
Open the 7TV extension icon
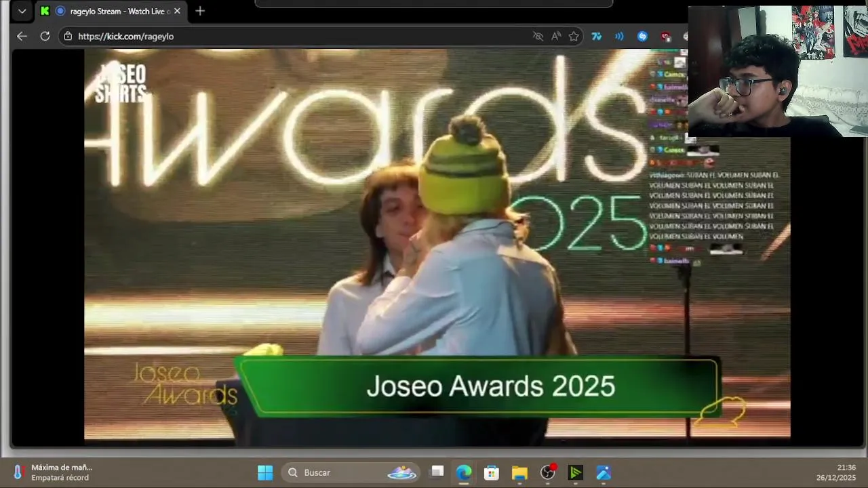click(x=597, y=36)
